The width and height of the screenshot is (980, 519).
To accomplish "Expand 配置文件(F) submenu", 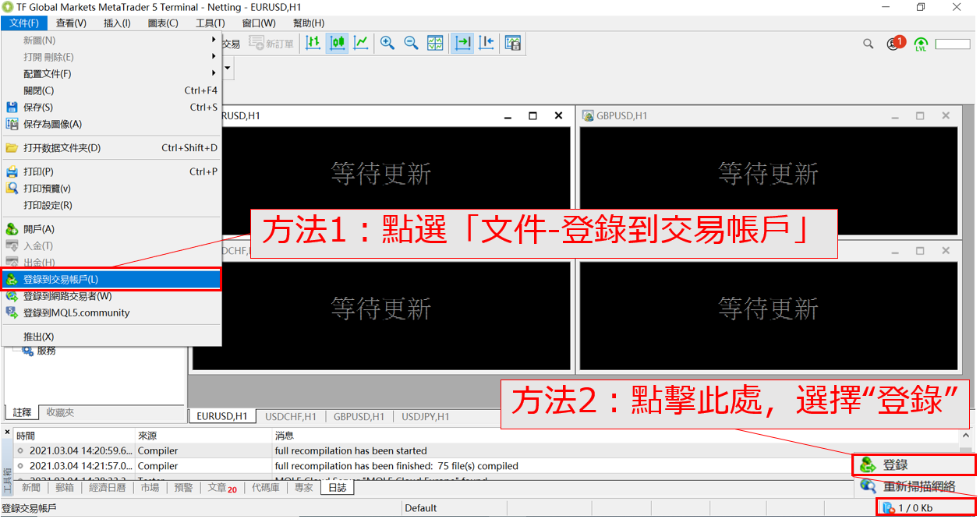I will click(x=111, y=73).
